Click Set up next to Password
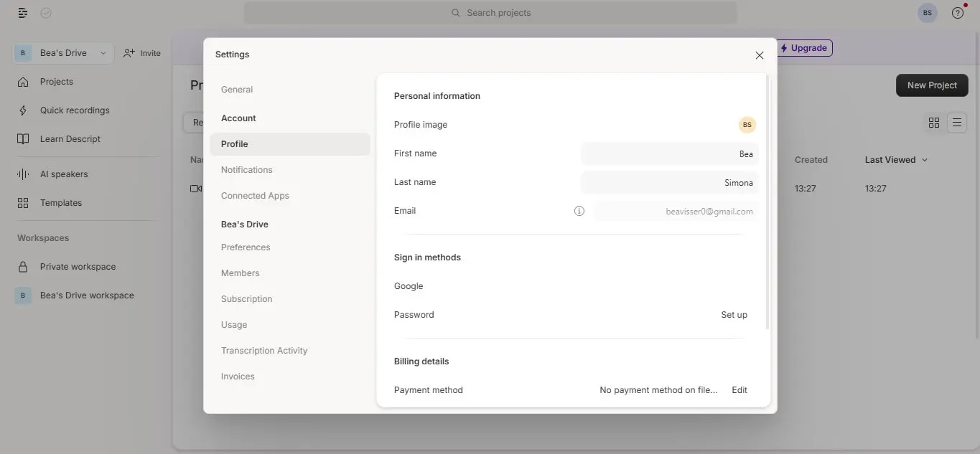 click(x=734, y=315)
